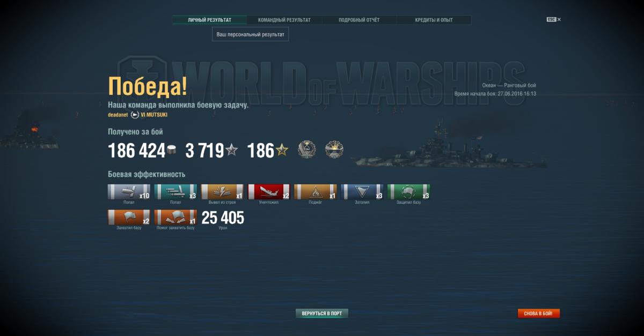Click the Захватил базу capture ribbon

point(129,218)
